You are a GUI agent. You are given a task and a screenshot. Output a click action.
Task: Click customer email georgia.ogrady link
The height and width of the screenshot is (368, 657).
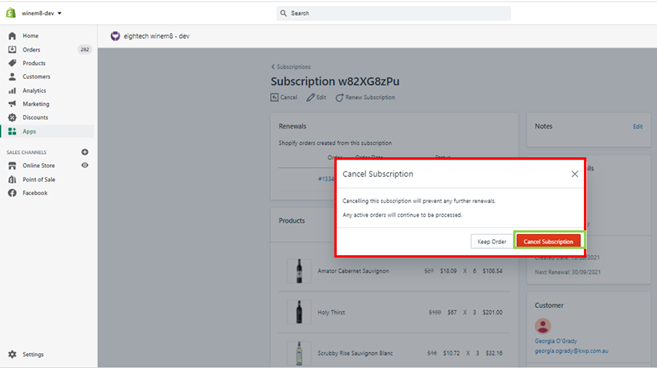pyautogui.click(x=571, y=351)
